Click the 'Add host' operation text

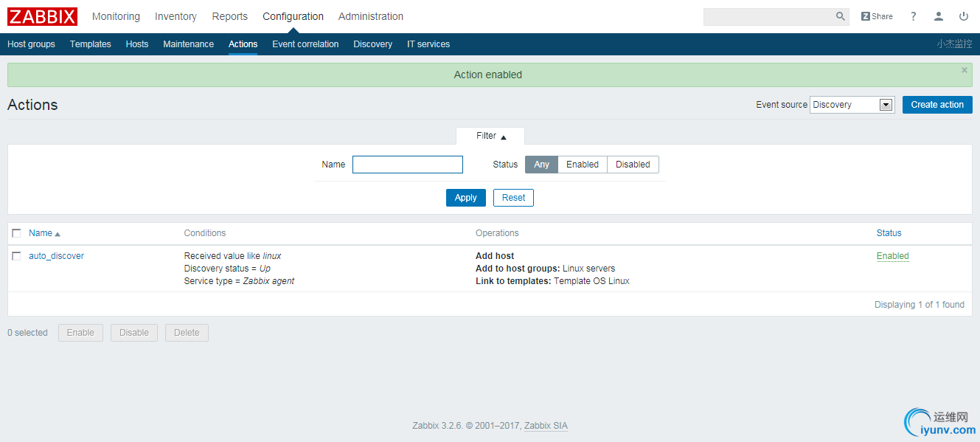pos(495,256)
